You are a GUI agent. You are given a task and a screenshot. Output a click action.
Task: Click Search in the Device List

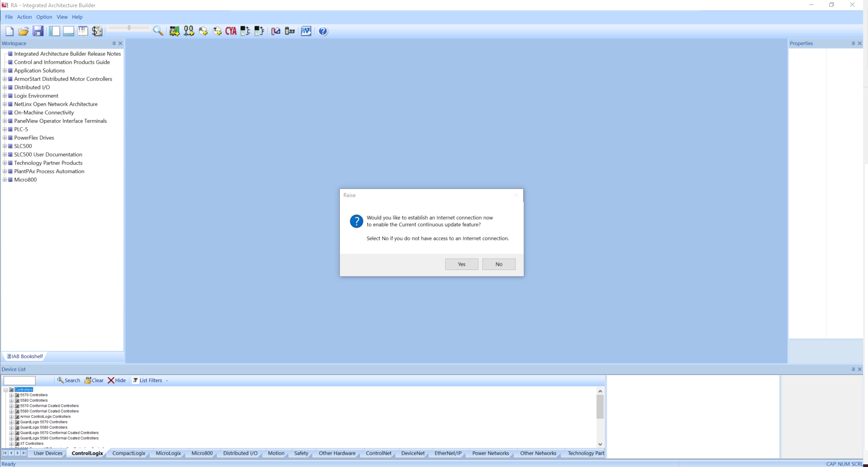(68, 380)
